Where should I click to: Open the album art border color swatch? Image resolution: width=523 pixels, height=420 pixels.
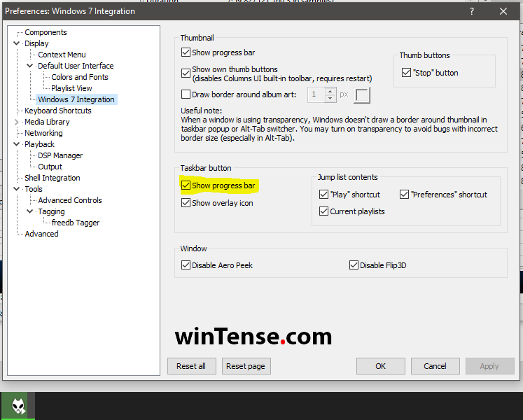pos(362,95)
